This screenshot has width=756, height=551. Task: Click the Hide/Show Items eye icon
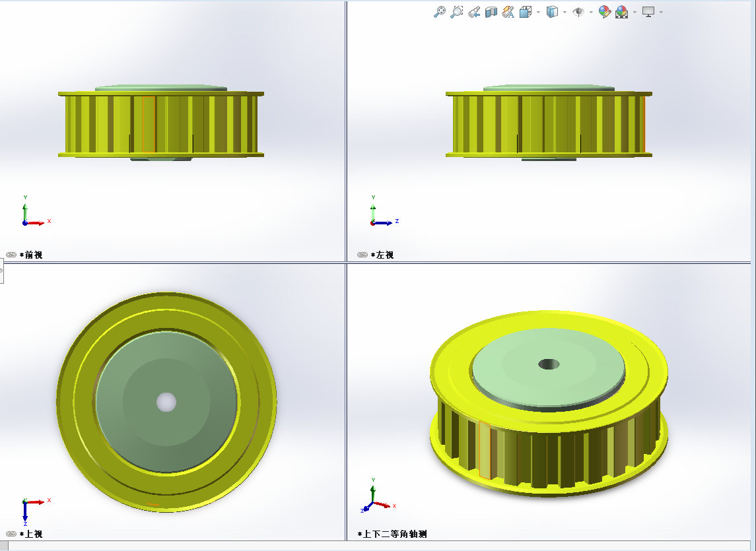(578, 12)
